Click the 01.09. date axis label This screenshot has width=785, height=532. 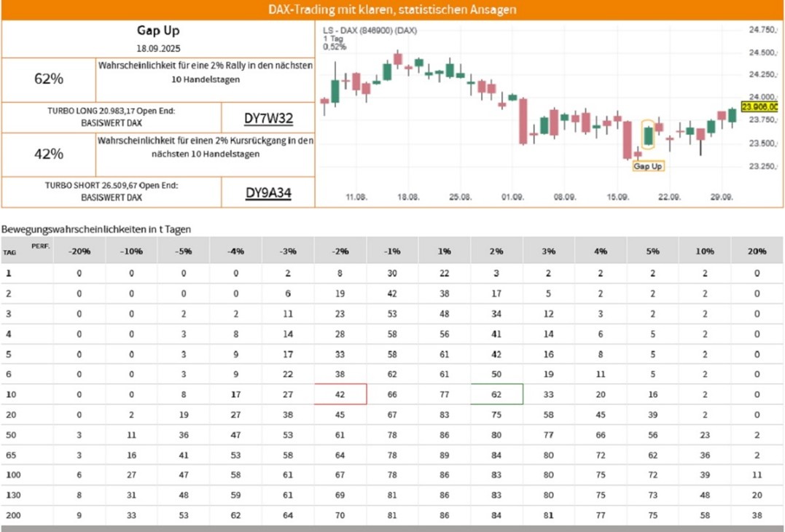tap(513, 197)
